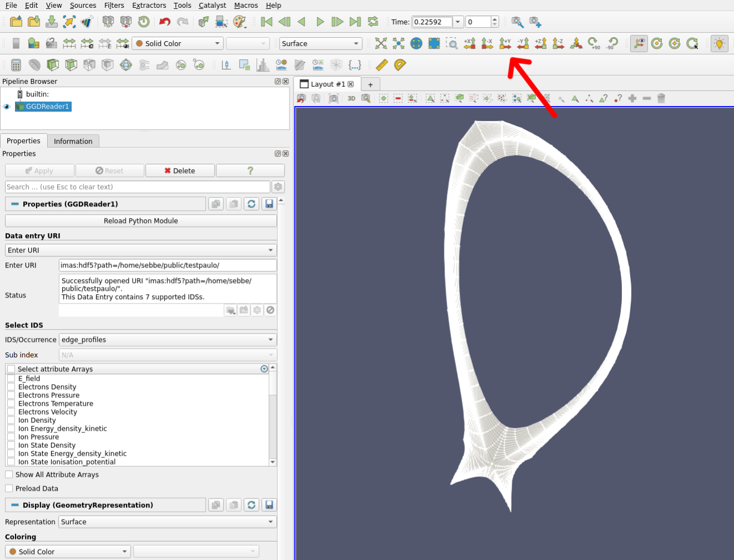Enable Show All Attribute Arrays
Screen dimensions: 734x560
point(9,475)
